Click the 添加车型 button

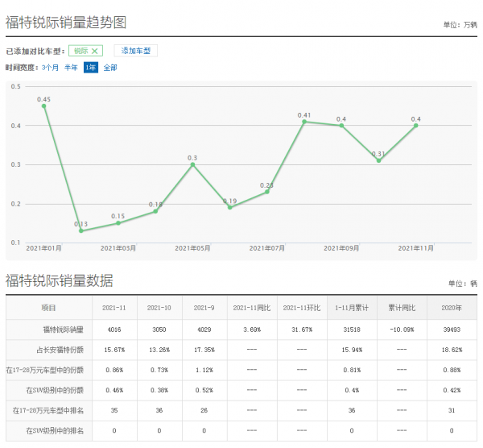click(135, 51)
